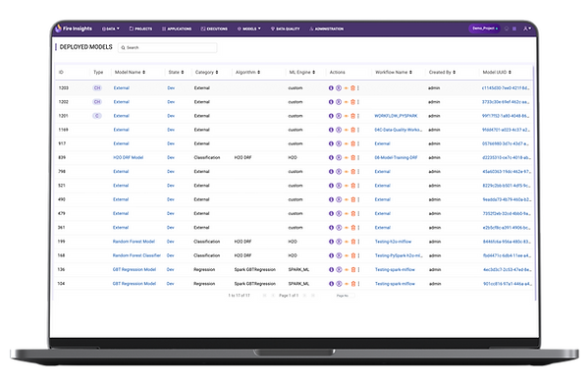Go to APPLICATIONS in the top navigation

point(177,28)
